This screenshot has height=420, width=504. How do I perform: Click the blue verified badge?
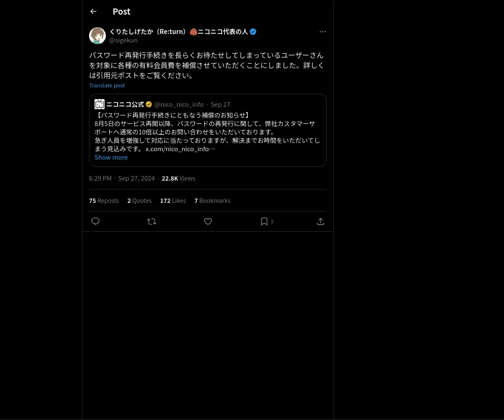click(x=253, y=31)
